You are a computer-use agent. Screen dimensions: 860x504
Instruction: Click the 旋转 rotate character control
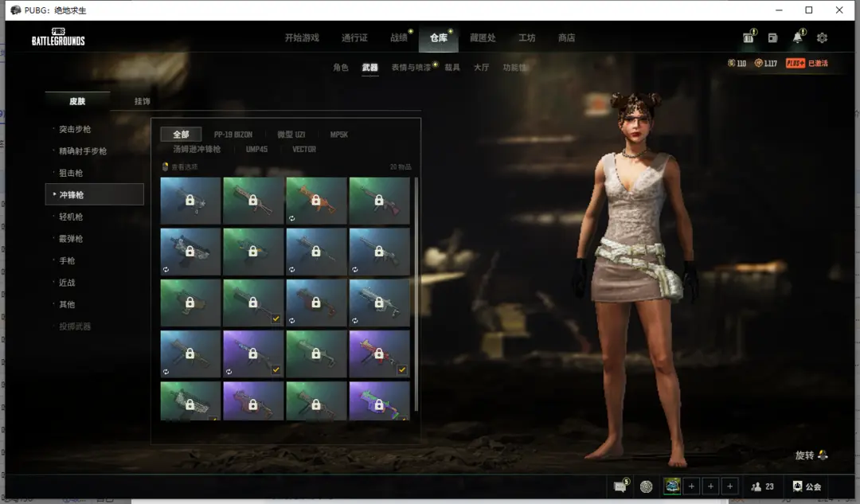click(811, 455)
